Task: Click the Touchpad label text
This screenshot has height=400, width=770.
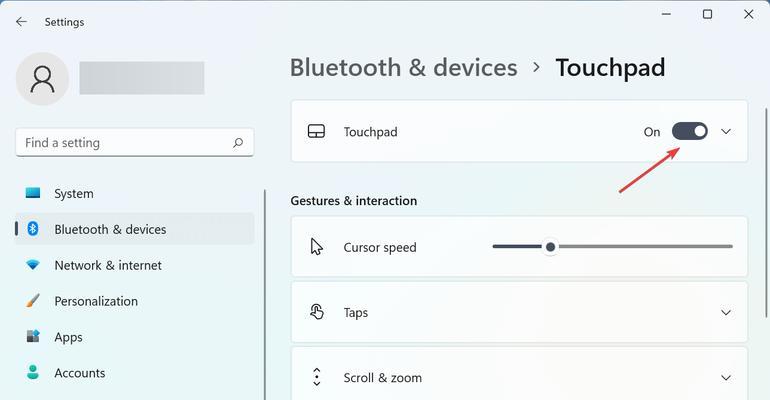Action: tap(370, 132)
